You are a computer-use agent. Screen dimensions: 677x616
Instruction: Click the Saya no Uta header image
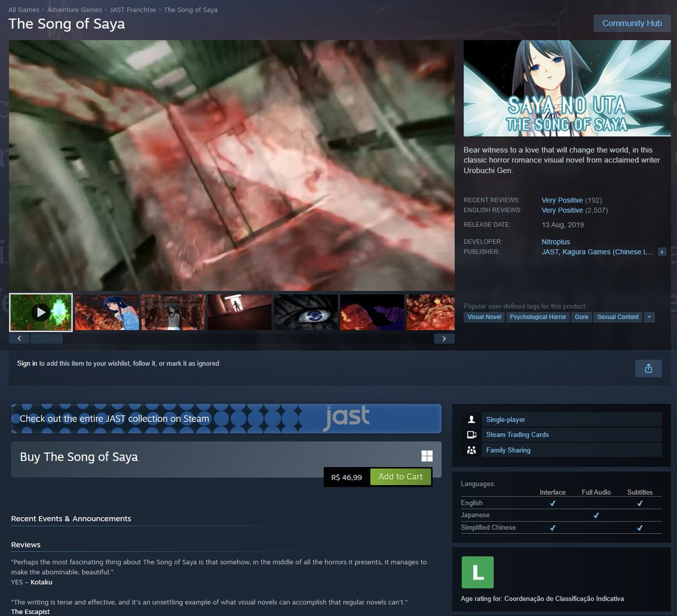(567, 89)
